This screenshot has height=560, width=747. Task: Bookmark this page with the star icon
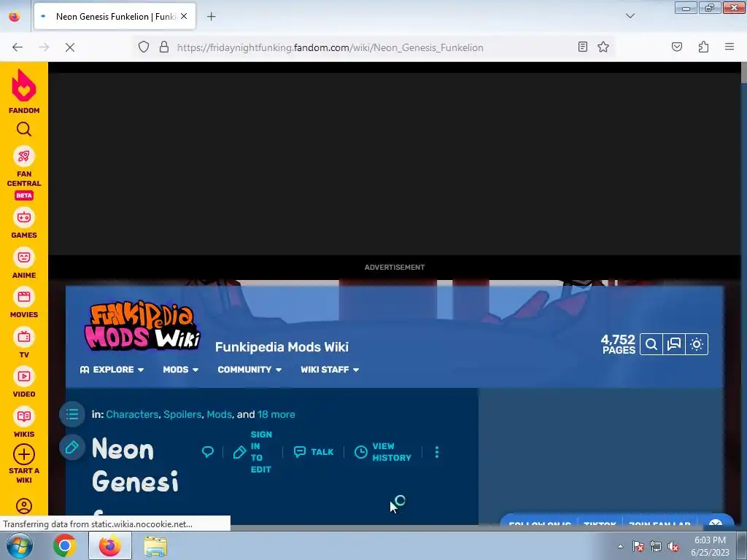click(603, 47)
